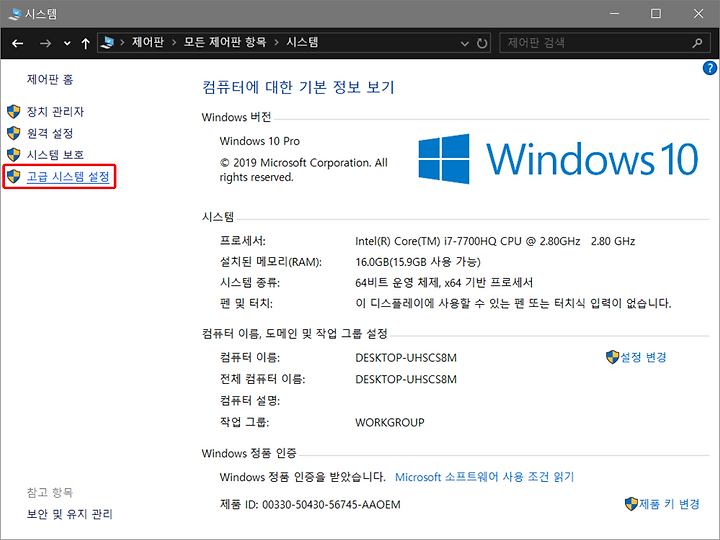
Task: Expand chevron before 제어판 breadcrumb
Action: tap(122, 43)
